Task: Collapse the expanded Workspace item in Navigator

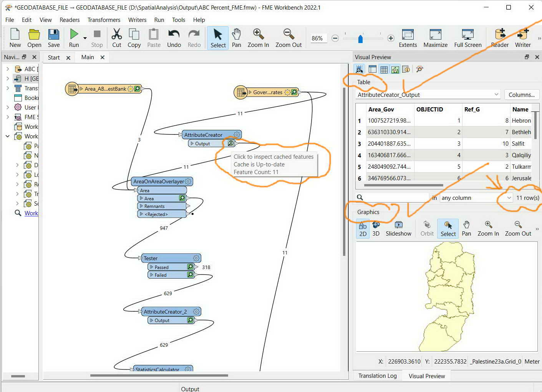Action: click(7, 136)
